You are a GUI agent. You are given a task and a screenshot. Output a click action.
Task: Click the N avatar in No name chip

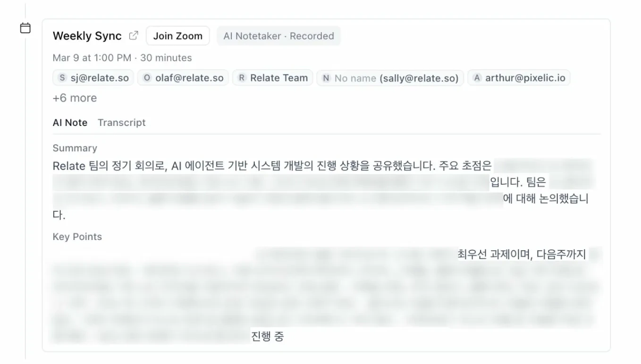coord(326,78)
